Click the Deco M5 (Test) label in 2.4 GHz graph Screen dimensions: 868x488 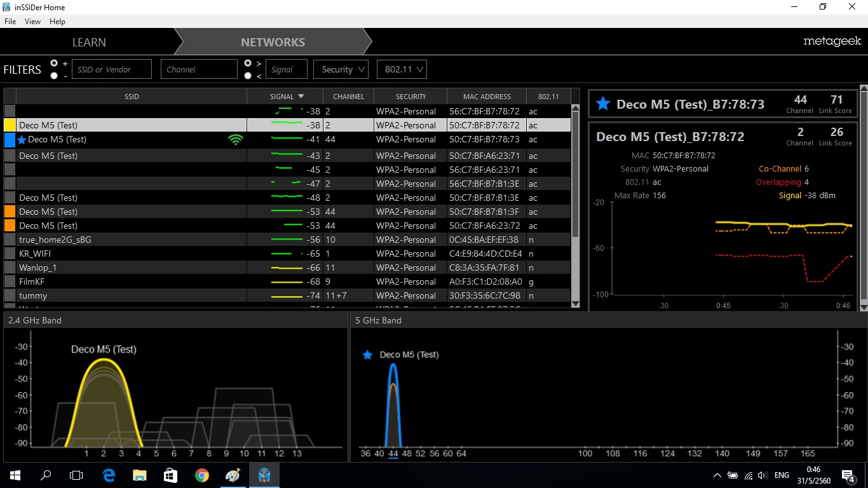[x=104, y=349]
